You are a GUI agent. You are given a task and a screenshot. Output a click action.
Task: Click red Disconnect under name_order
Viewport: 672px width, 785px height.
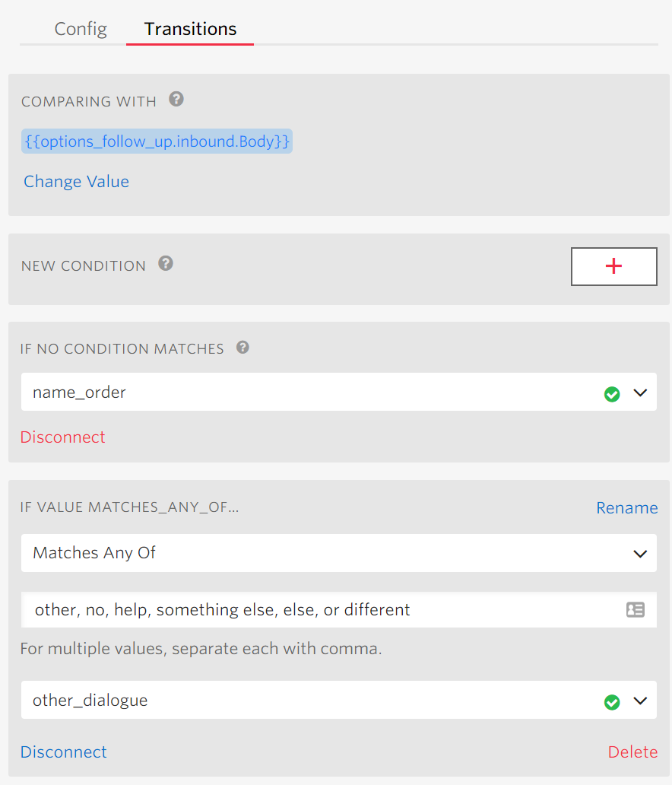pos(63,437)
